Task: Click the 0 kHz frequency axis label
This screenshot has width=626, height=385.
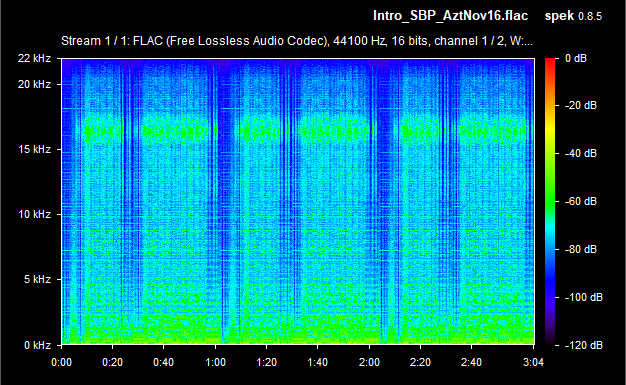Action: click(x=37, y=345)
